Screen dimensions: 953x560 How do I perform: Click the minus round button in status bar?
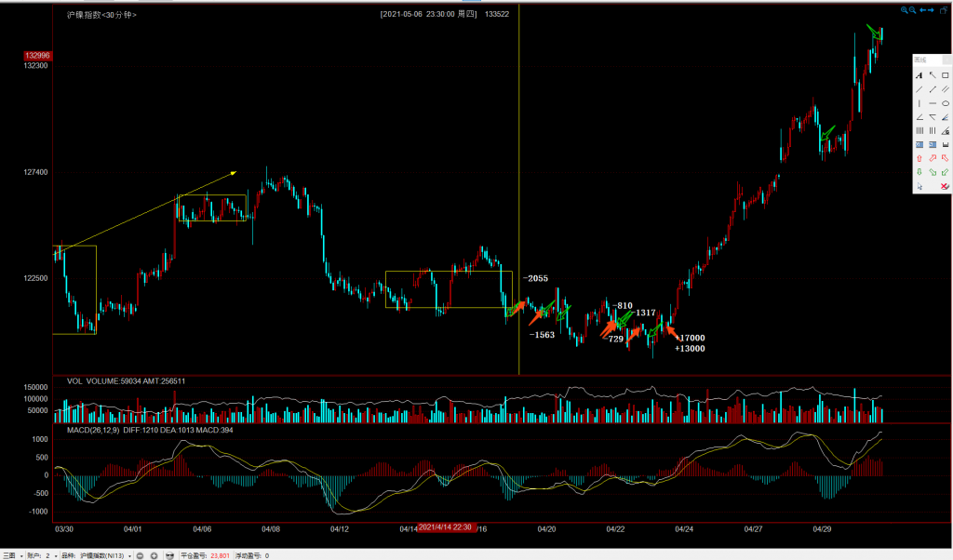tap(140, 555)
